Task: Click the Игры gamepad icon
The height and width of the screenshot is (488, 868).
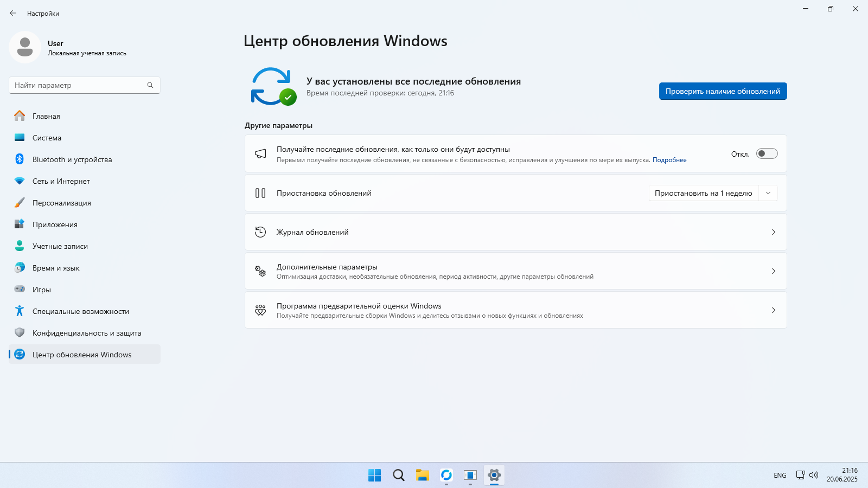Action: [x=20, y=290]
